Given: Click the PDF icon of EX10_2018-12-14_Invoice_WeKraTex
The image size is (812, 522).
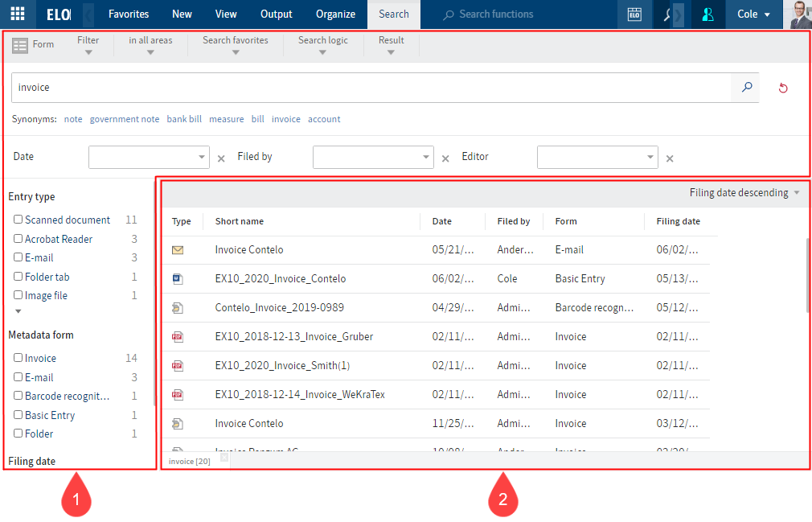Looking at the screenshot, I should click(178, 395).
